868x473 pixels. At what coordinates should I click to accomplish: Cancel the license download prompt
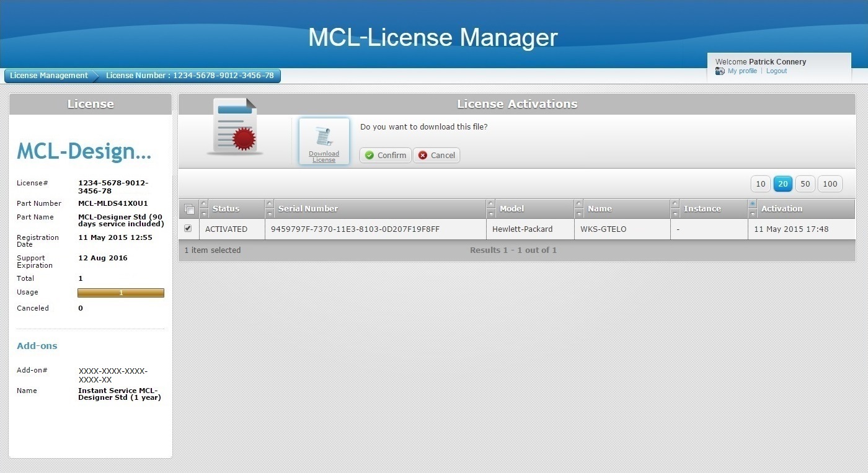[436, 155]
